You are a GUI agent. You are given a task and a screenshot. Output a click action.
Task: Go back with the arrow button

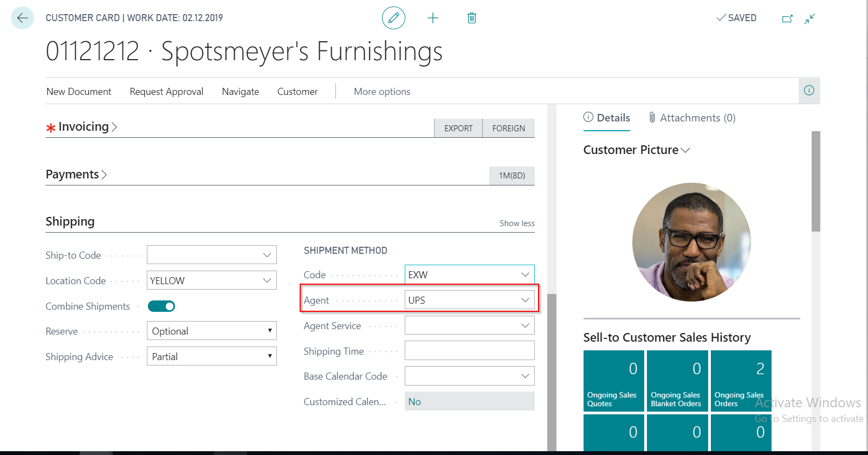(x=22, y=18)
